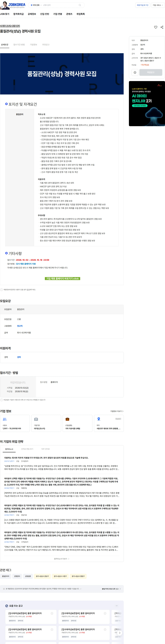The image size is (165, 644).
Task: Open the JOB 찾기 menu
Action: click(x=5, y=14)
